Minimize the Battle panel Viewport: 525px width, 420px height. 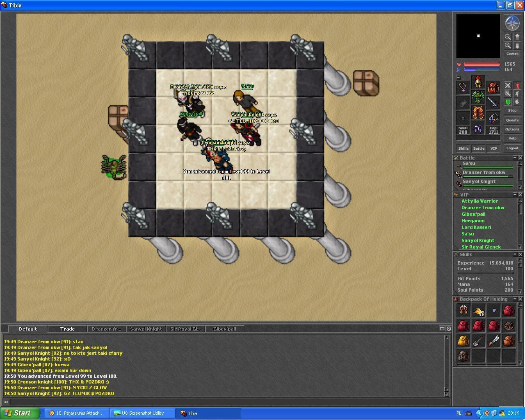[515, 158]
